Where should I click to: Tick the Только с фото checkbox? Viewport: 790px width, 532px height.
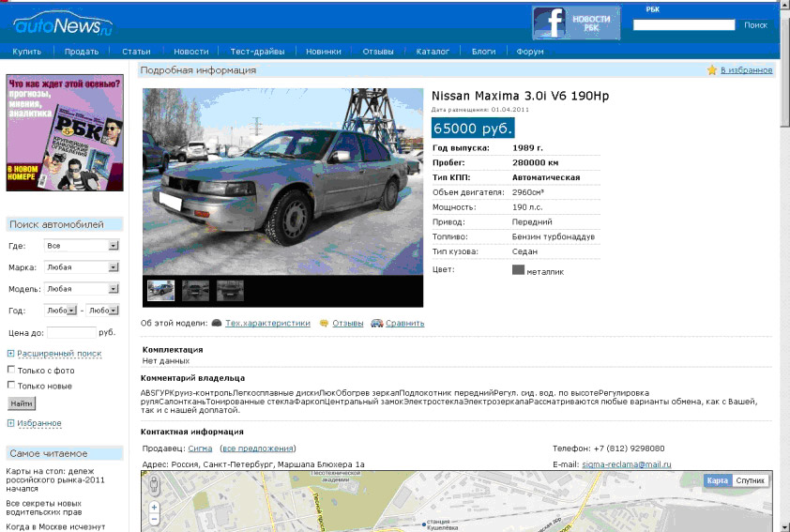tap(11, 370)
